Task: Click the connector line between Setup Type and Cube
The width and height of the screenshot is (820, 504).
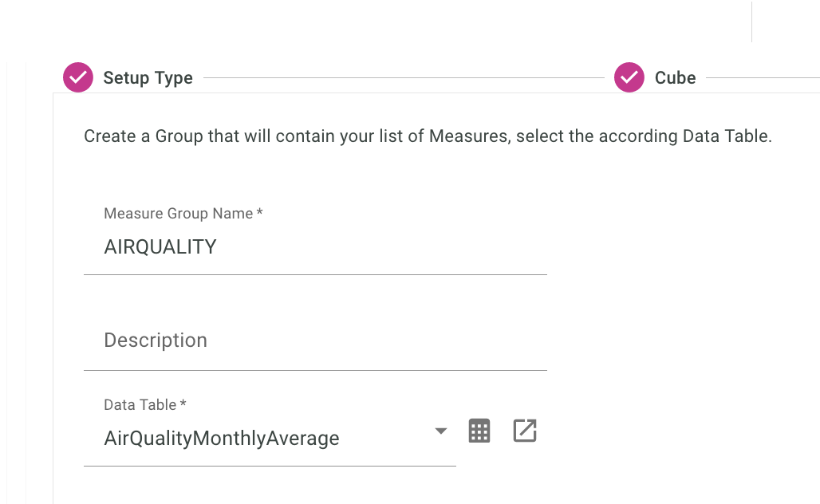Action: (403, 78)
